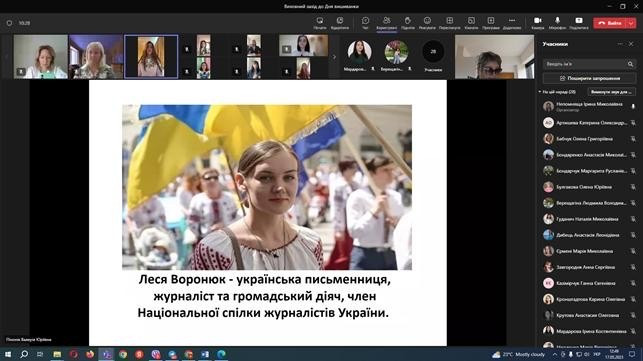Open the three-dots menu in participants panel header
Viewport: 643px width, 361px height.
(620, 44)
